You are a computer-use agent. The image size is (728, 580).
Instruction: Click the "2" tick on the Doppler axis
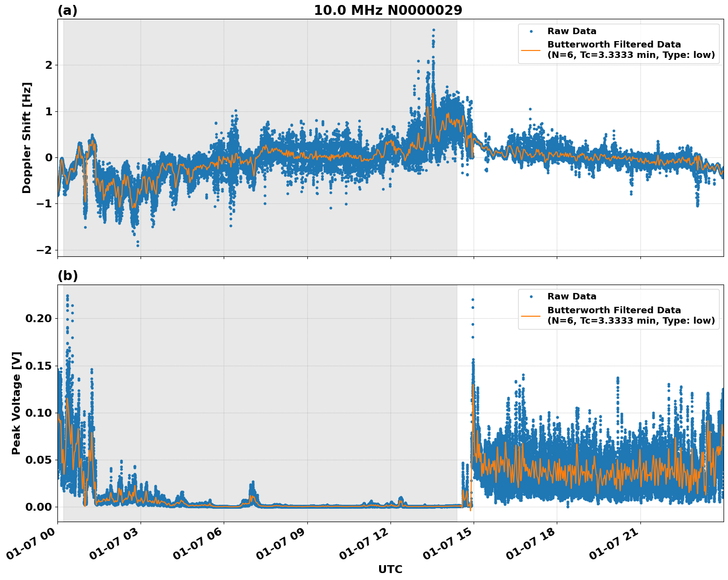point(49,65)
